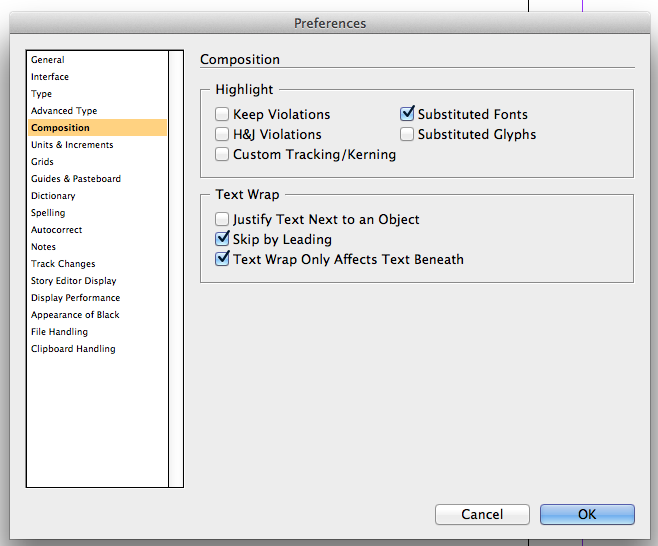Check Custom Tracking/Kerning option

click(x=222, y=154)
